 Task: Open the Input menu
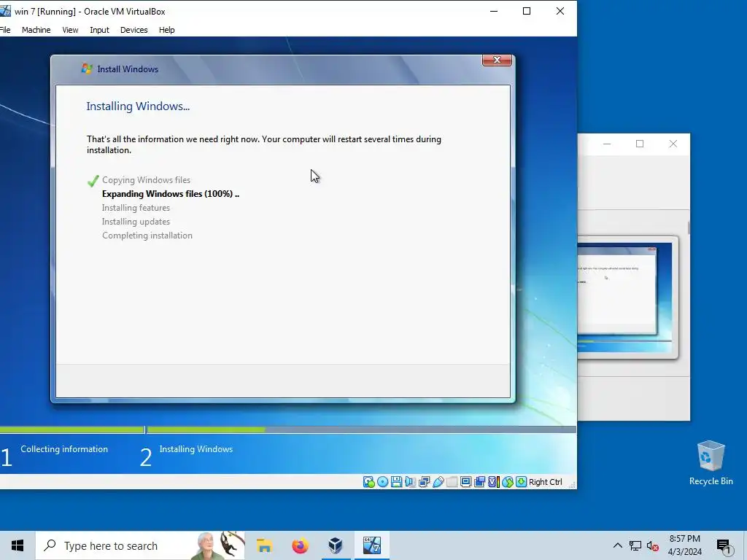tap(99, 29)
